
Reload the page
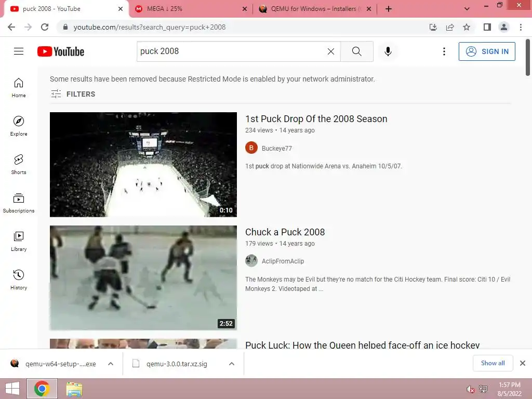tap(45, 27)
